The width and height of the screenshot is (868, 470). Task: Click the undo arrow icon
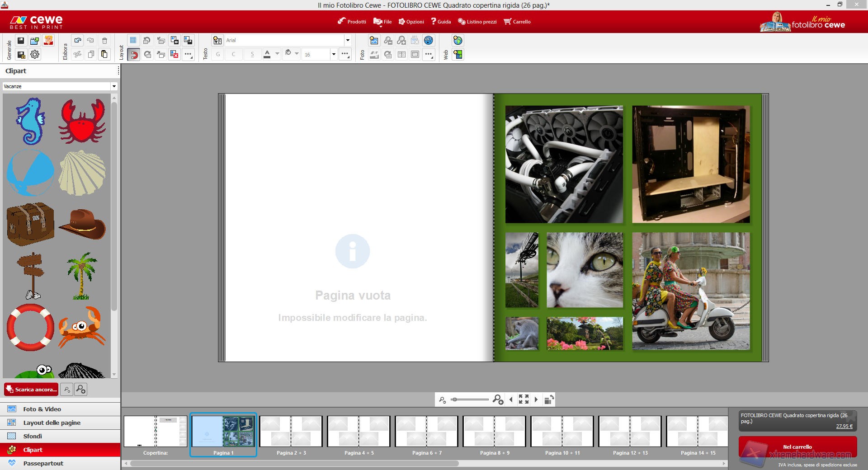pos(78,41)
